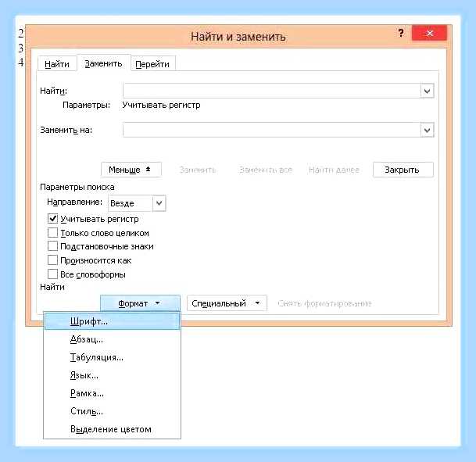
Task: Collapse options with the Меньше button
Action: pos(131,170)
